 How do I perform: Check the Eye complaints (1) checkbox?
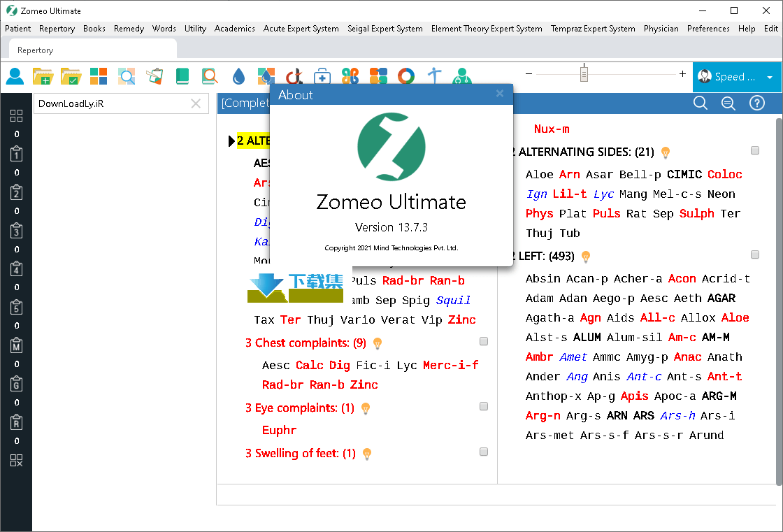point(484,406)
